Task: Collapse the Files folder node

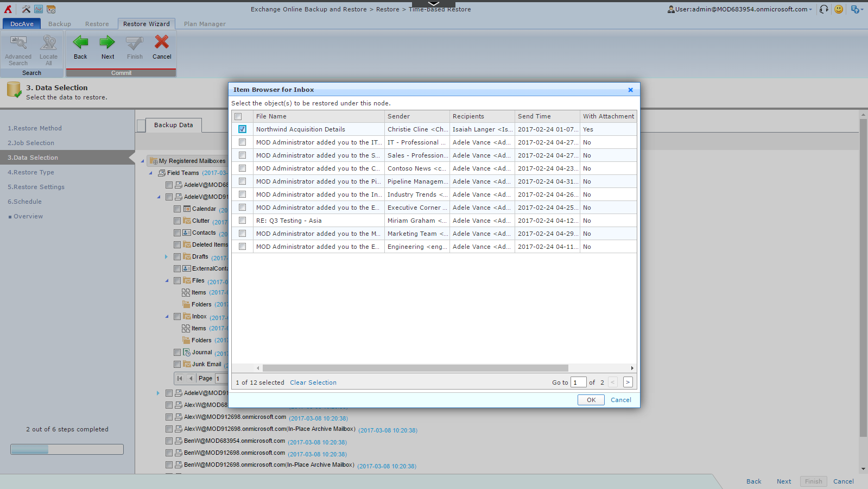Action: [x=167, y=280]
